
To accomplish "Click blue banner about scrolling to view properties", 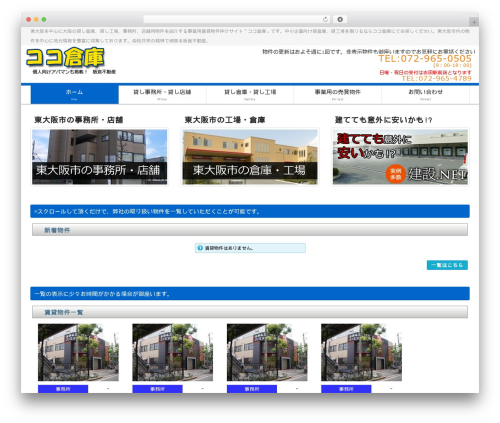I will click(x=250, y=211).
